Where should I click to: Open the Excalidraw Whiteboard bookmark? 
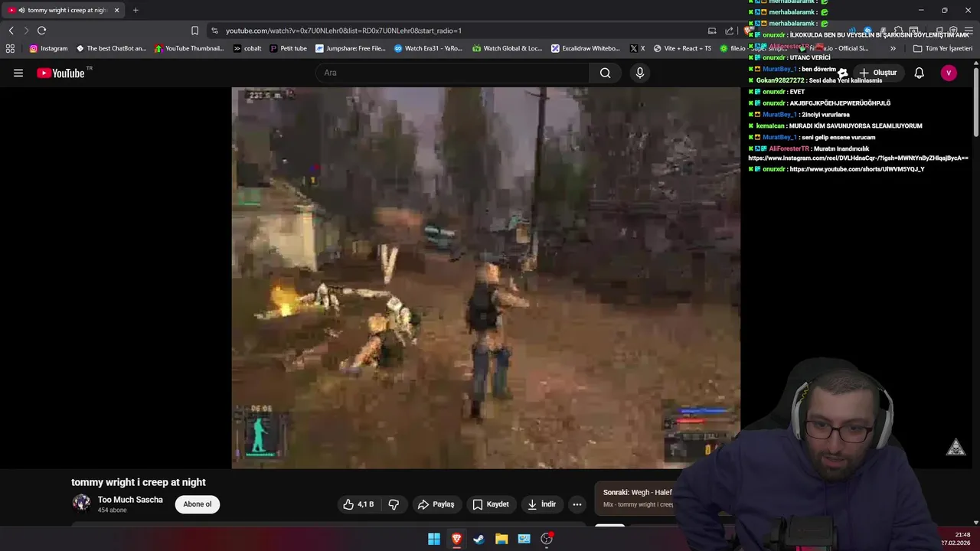click(x=586, y=48)
